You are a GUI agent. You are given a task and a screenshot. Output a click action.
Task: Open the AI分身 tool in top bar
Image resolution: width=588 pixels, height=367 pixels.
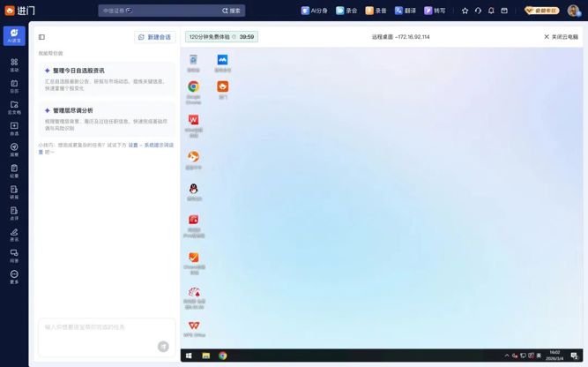313,11
